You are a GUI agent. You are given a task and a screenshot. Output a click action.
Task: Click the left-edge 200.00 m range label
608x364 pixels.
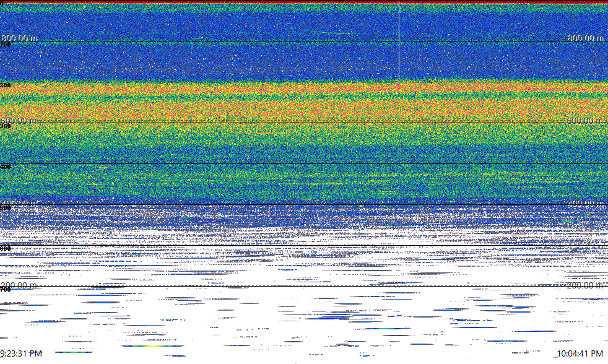(19, 285)
